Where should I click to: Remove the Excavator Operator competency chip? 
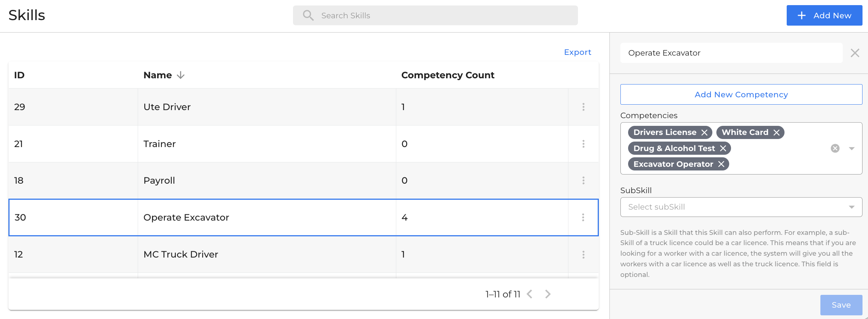(x=721, y=164)
